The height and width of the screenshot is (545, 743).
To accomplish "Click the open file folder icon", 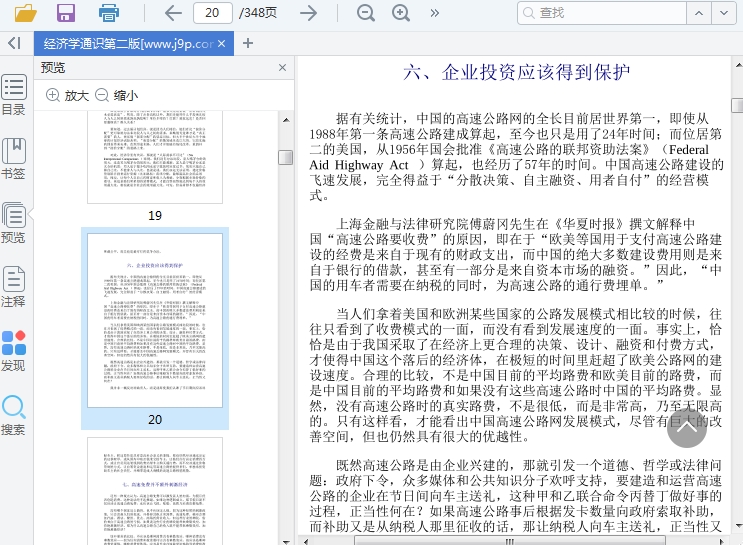I will 25,13.
